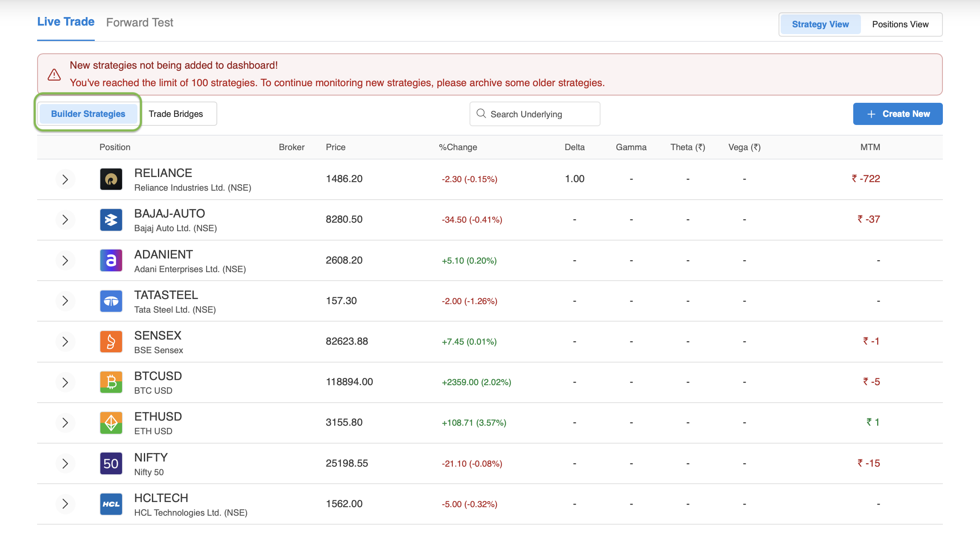Expand the ETHUSD position row
Viewport: 980px width, 540px height.
(65, 423)
